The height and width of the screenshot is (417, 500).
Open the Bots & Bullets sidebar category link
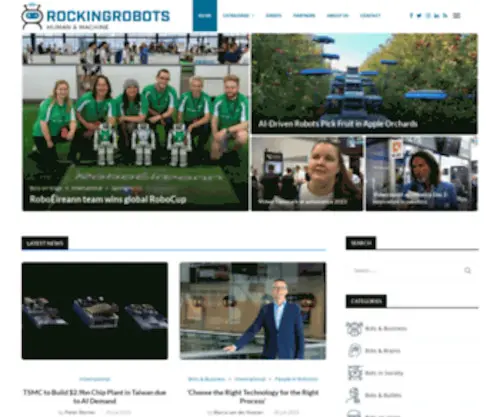[x=383, y=395]
